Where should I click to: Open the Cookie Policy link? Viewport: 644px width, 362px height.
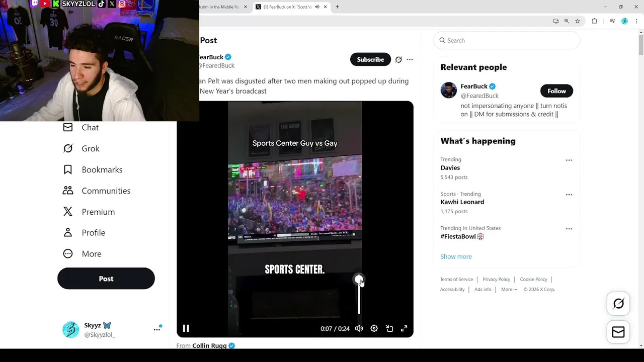(534, 280)
